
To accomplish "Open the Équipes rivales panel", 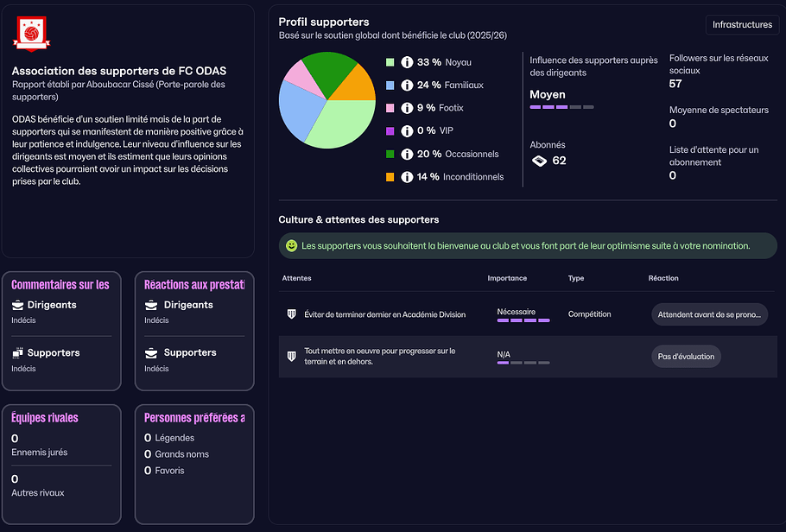I will [x=45, y=418].
